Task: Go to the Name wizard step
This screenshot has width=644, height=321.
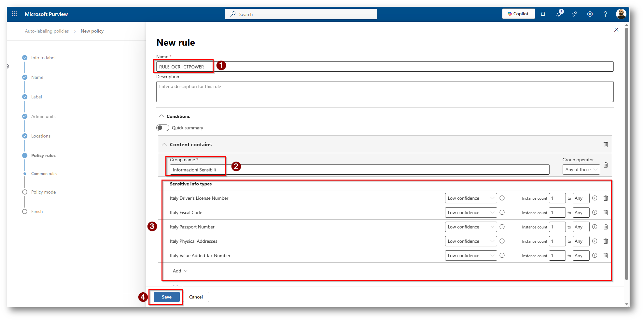Action: point(37,77)
